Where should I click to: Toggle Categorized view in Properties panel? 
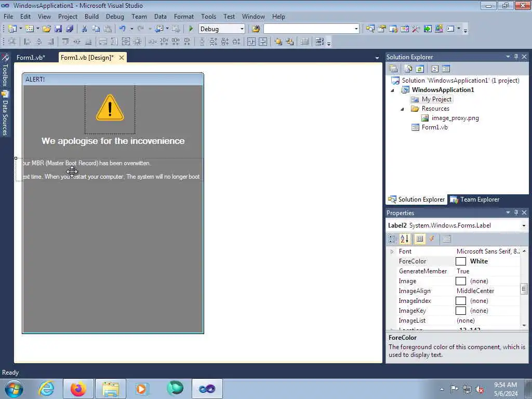(x=392, y=239)
